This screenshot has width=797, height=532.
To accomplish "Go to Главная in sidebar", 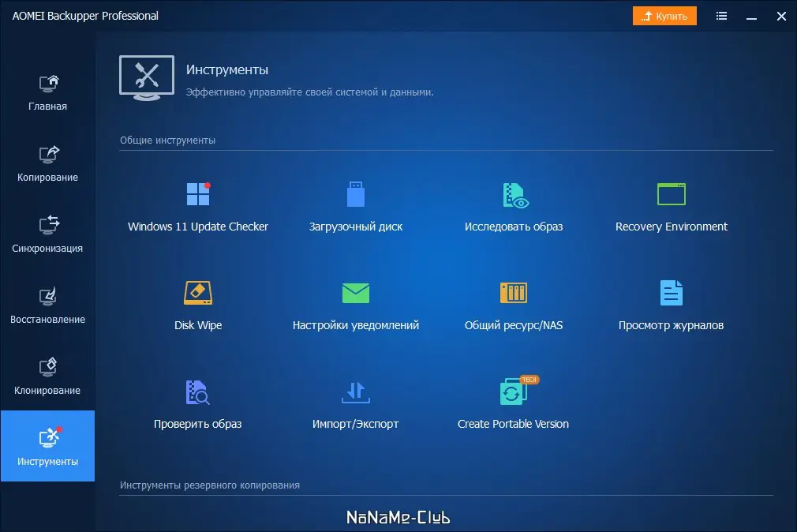I will point(48,92).
